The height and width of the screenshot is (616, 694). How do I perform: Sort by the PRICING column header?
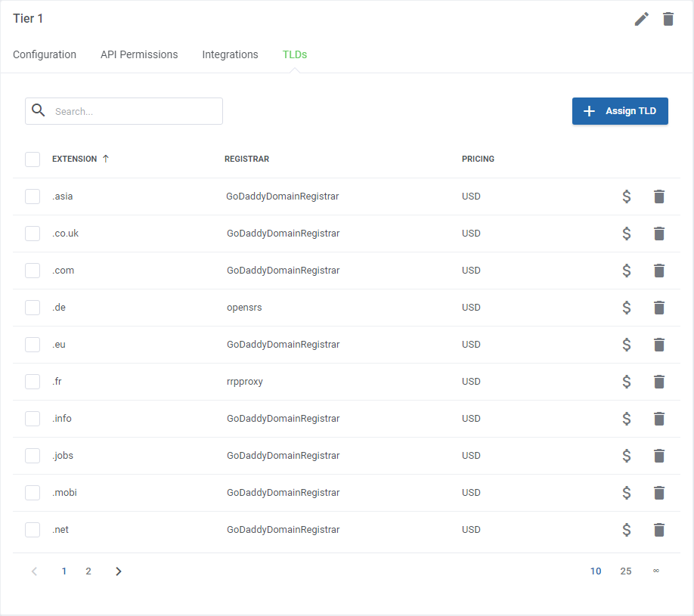478,159
